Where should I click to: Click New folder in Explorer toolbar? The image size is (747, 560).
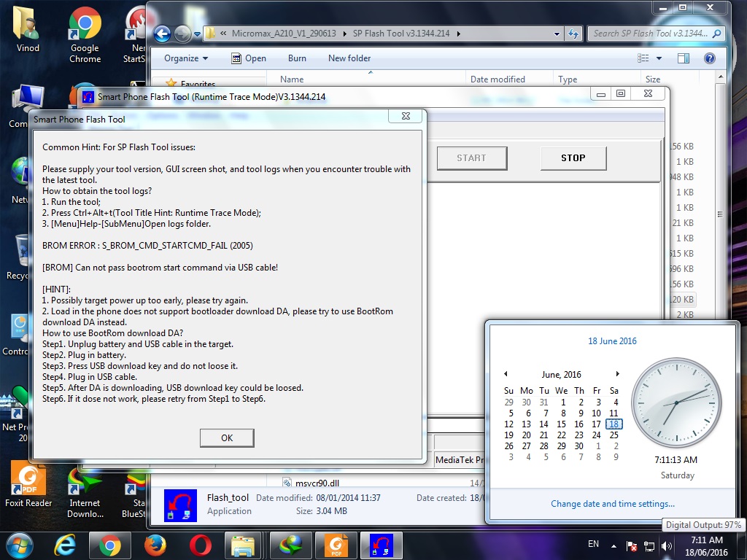[x=349, y=58]
